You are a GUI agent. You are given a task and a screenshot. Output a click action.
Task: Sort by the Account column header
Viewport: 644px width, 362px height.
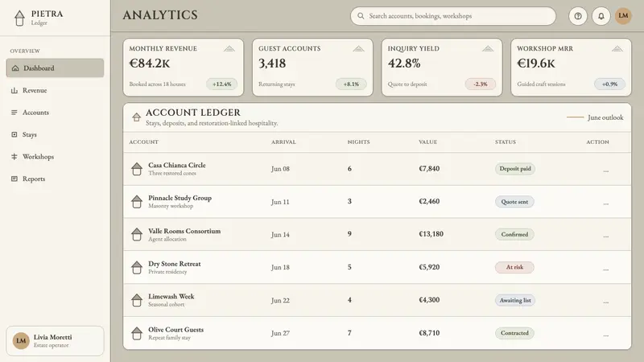pyautogui.click(x=144, y=142)
